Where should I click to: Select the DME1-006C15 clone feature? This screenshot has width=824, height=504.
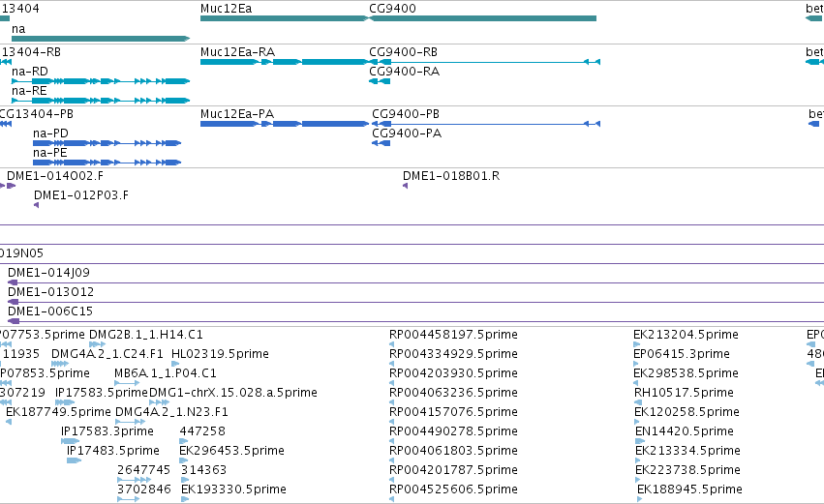coord(415,321)
